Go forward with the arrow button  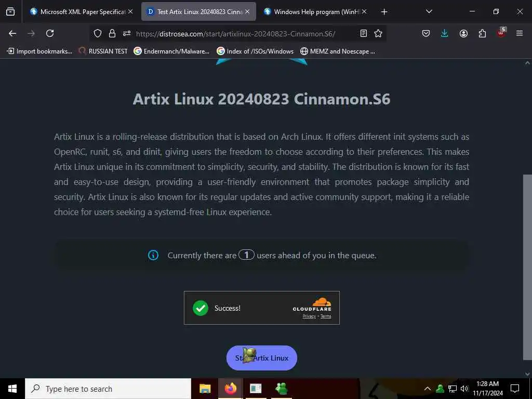point(31,33)
